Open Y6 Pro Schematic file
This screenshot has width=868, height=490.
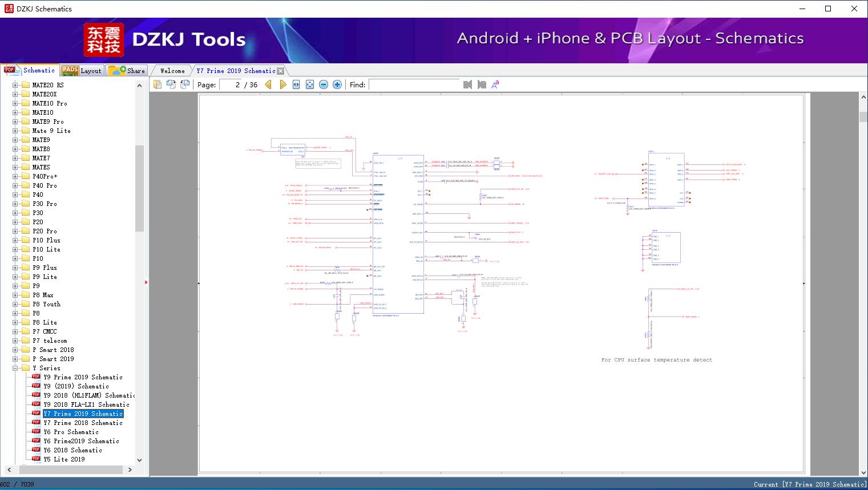click(x=71, y=432)
